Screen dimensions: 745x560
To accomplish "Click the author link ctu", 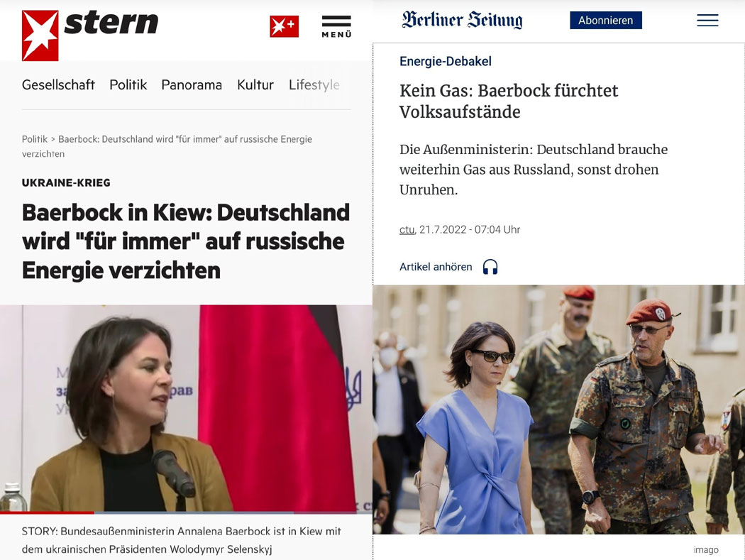I will click(x=407, y=230).
